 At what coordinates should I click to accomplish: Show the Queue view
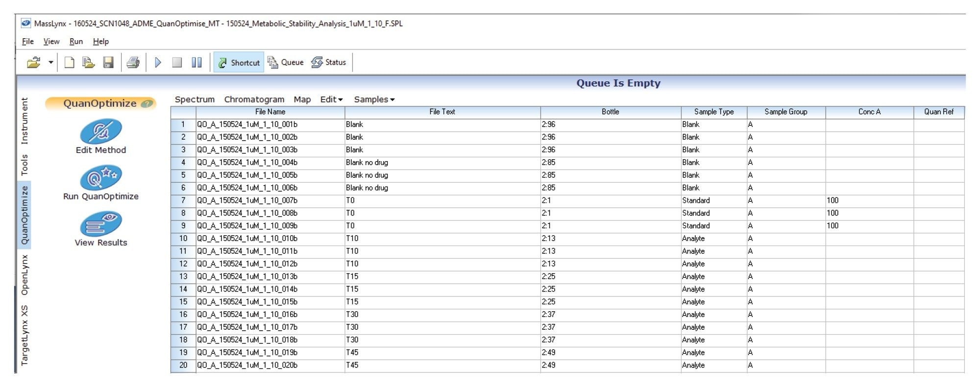[x=286, y=63]
